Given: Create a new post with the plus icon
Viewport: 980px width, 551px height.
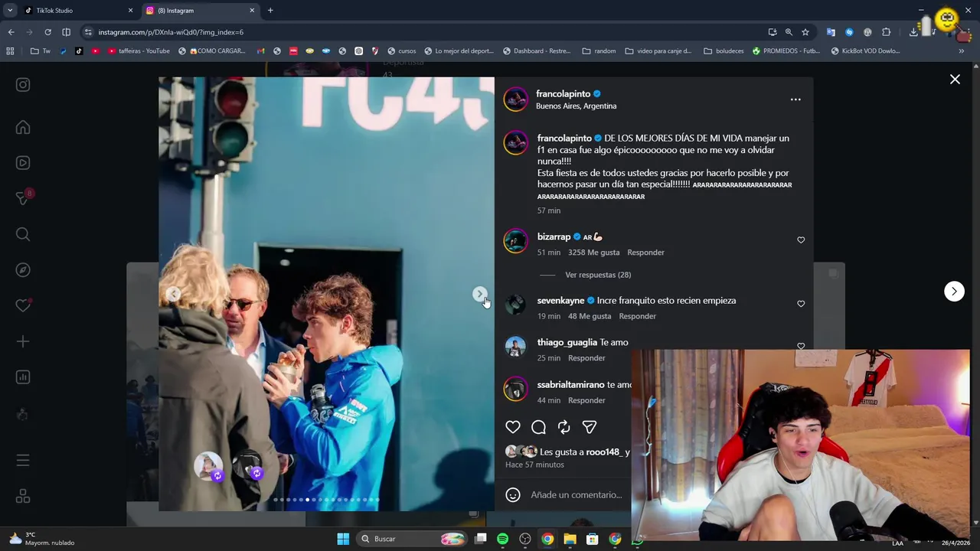Looking at the screenshot, I should (x=23, y=341).
